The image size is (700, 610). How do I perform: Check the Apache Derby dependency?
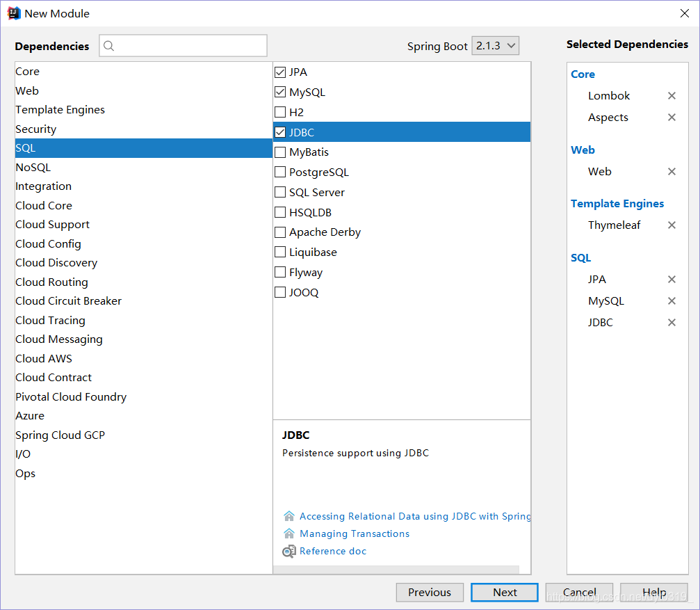280,232
